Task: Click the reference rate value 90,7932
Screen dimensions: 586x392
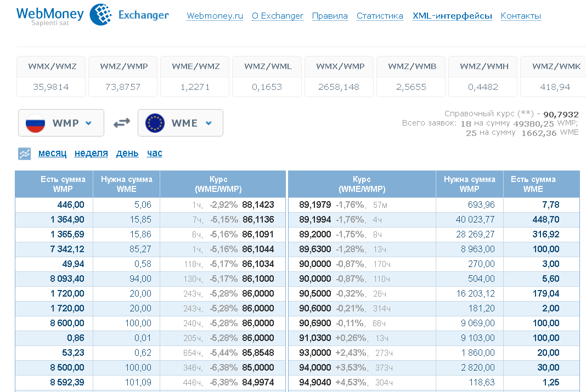Action: [561, 114]
